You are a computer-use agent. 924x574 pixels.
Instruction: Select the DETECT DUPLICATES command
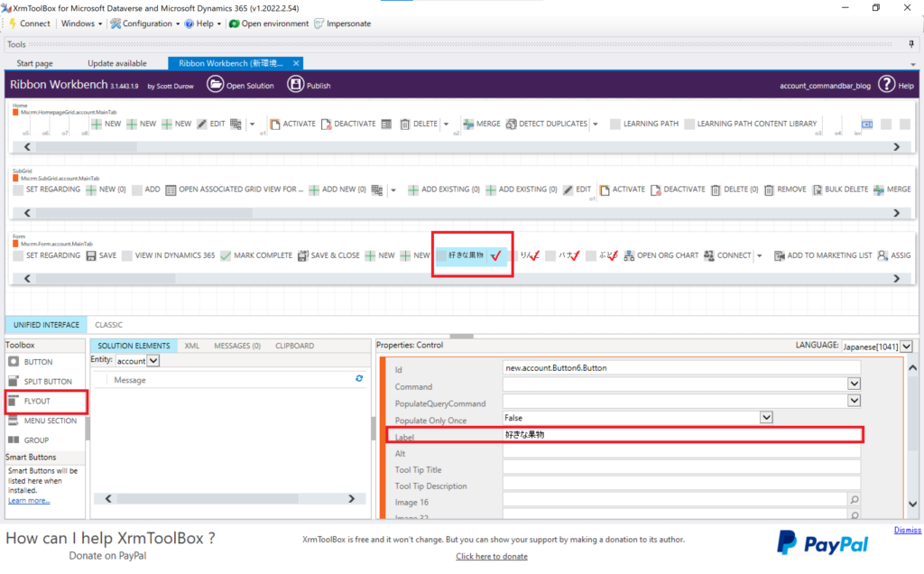coord(547,124)
